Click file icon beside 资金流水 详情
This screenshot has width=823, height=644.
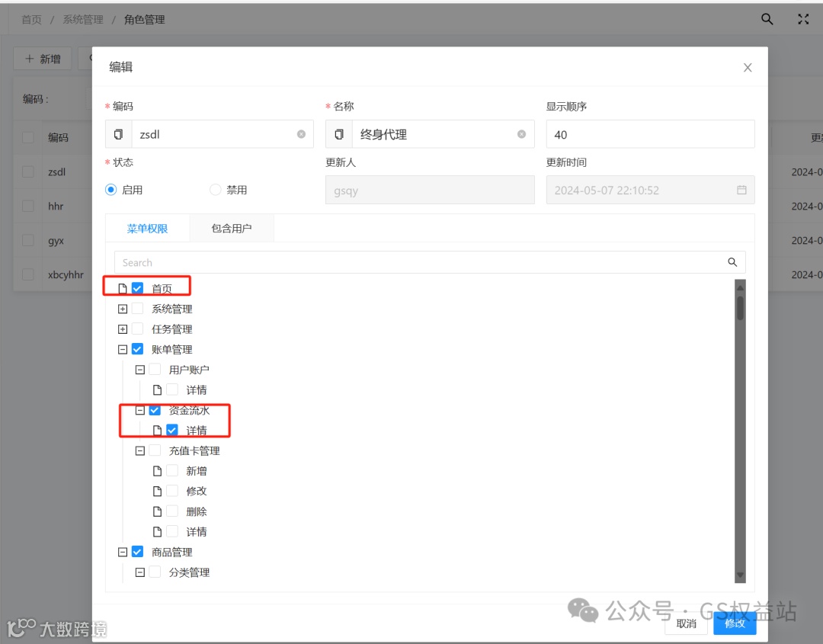click(157, 431)
